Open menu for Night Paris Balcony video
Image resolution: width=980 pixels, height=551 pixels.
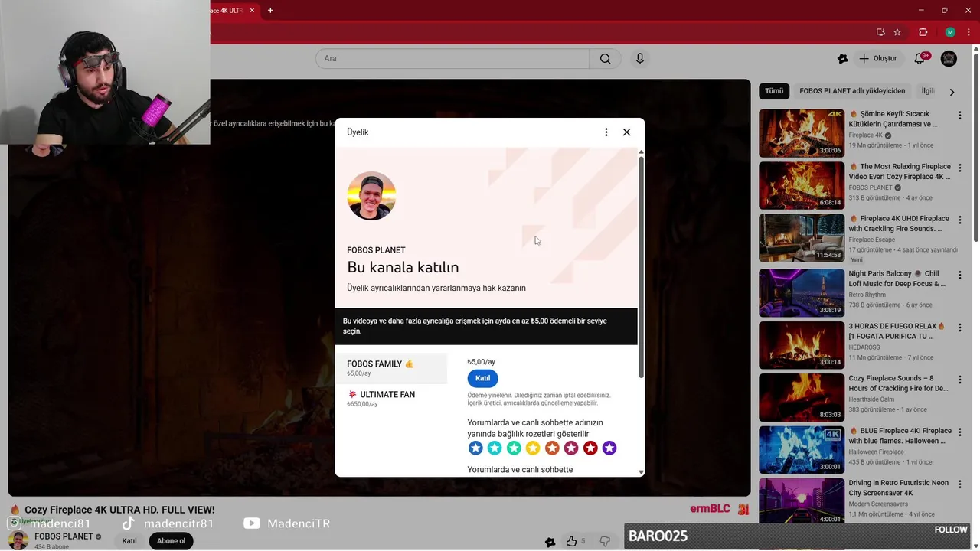(960, 275)
